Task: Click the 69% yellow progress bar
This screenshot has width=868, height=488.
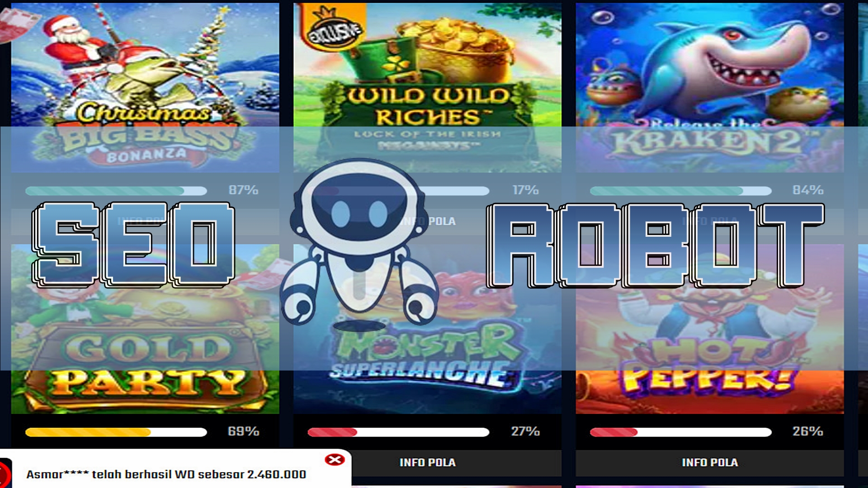Action: [x=116, y=432]
